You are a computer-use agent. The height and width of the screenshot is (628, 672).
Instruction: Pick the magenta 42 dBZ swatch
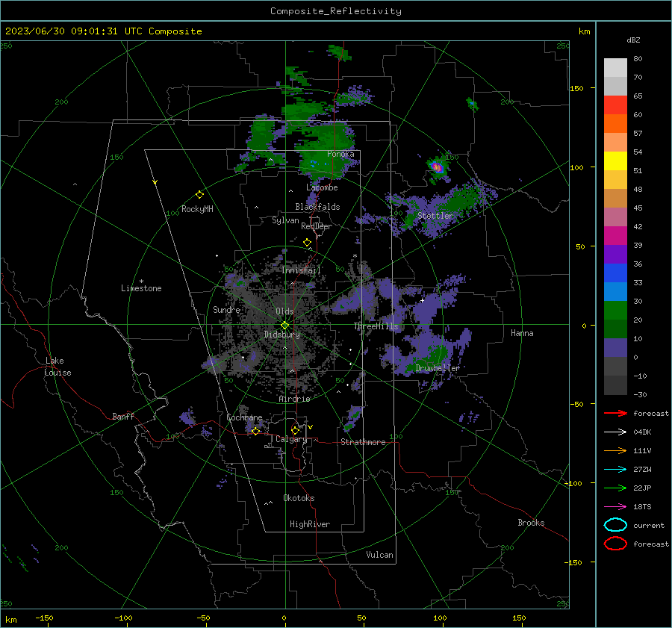(615, 235)
